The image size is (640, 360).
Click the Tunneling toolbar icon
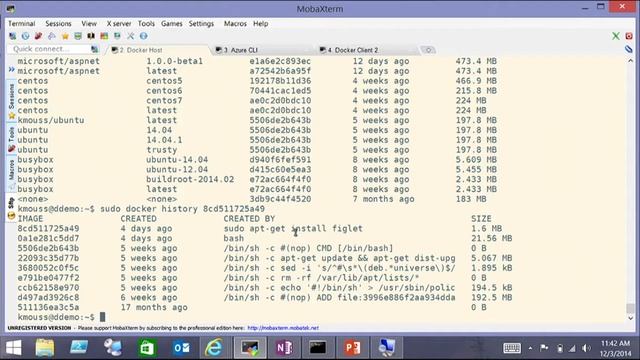pyautogui.click(x=117, y=36)
